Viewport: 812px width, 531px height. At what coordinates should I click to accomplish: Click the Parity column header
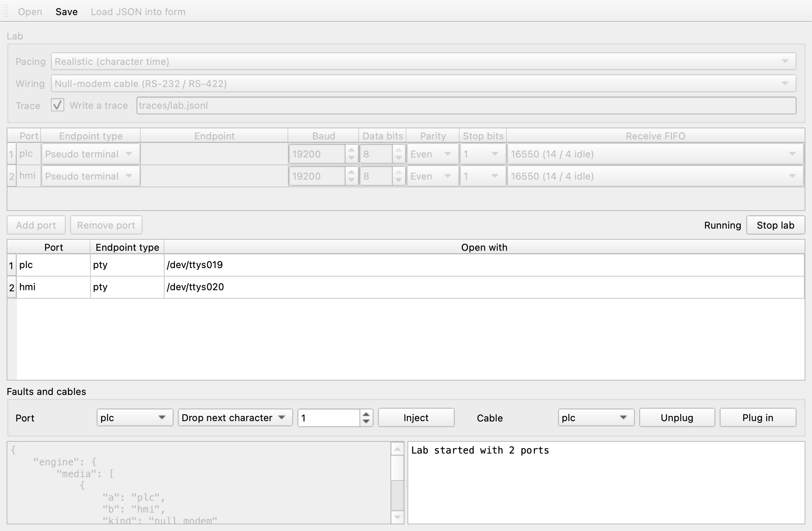point(433,136)
